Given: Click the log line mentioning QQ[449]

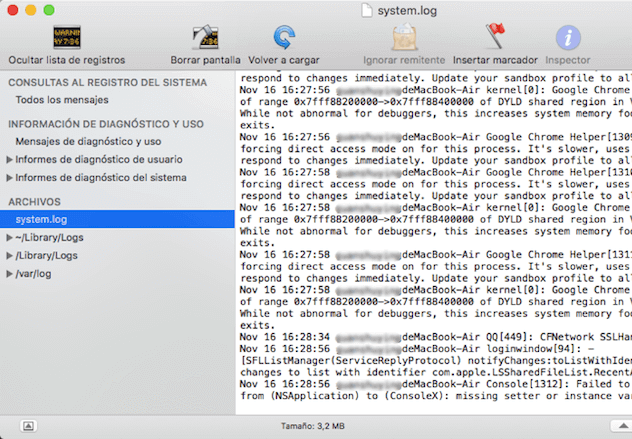Looking at the screenshot, I should 436,337.
